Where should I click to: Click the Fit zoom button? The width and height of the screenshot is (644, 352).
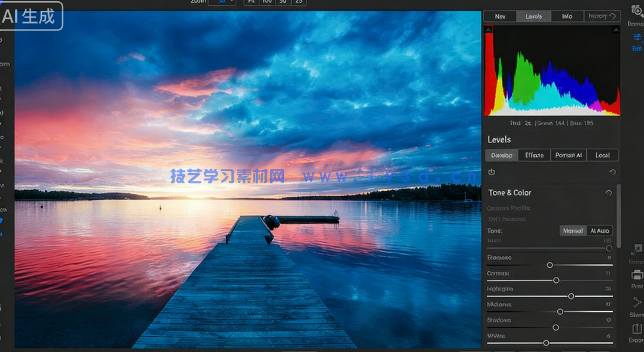[251, 2]
